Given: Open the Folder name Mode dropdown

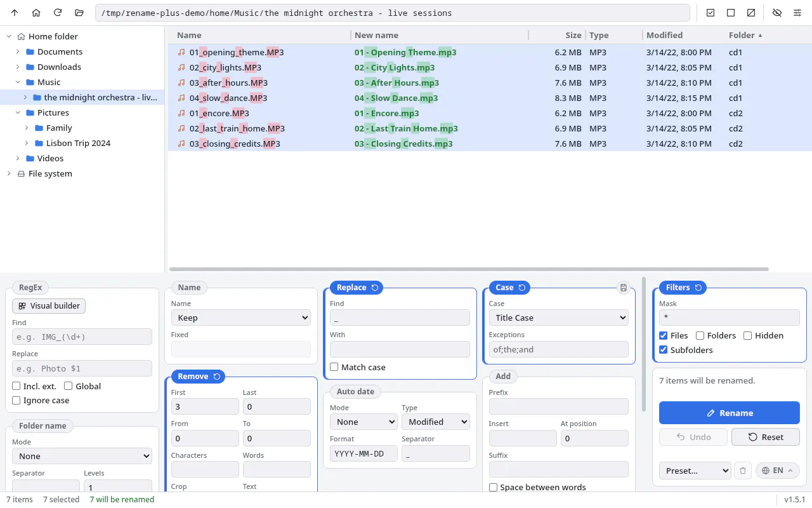Looking at the screenshot, I should (x=82, y=456).
